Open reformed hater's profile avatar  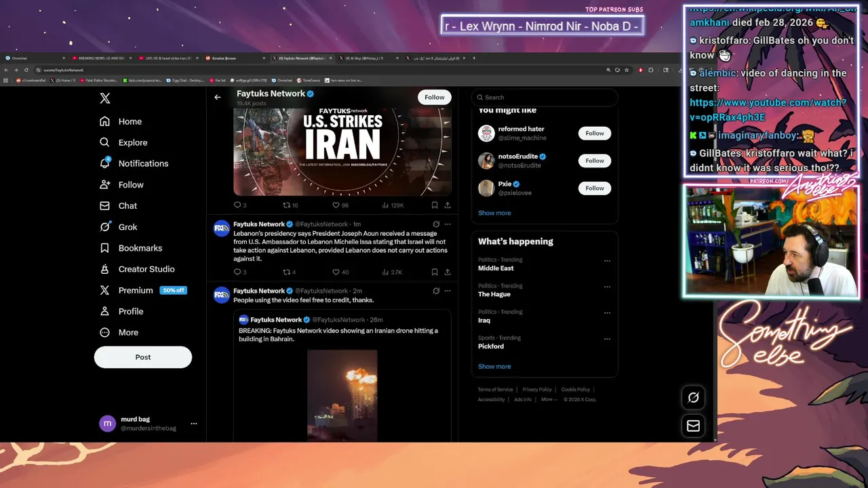[x=486, y=134]
